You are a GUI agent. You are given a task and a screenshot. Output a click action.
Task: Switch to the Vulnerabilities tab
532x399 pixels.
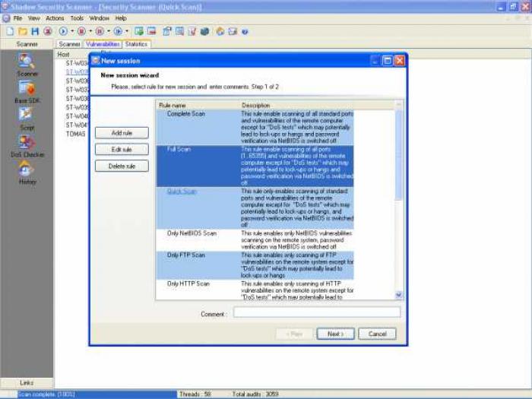[103, 44]
